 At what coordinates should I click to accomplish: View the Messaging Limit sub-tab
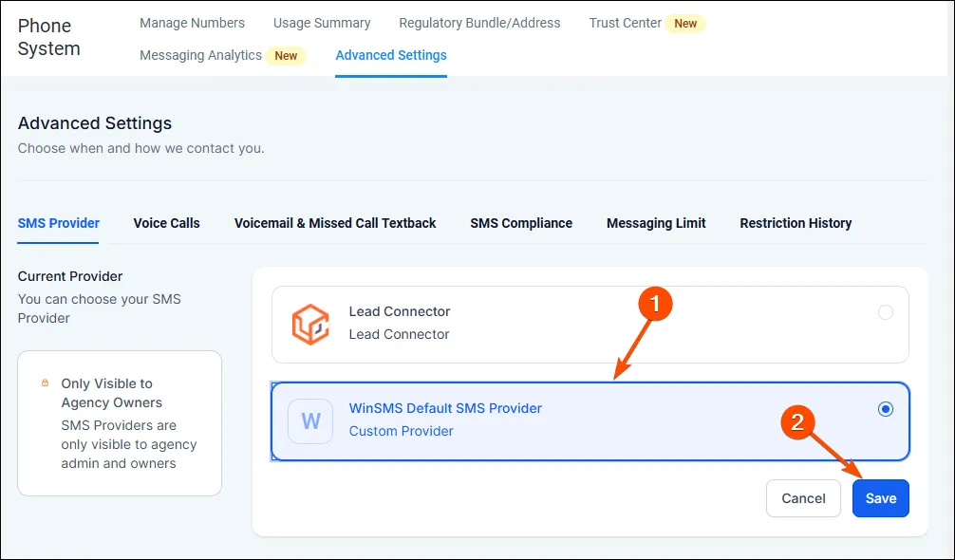[656, 223]
